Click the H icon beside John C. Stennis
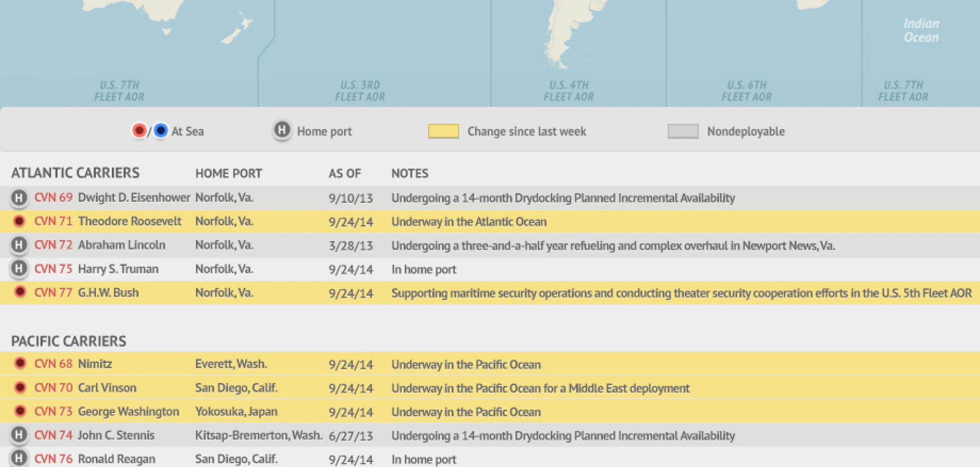Image resolution: width=980 pixels, height=467 pixels. 19,435
